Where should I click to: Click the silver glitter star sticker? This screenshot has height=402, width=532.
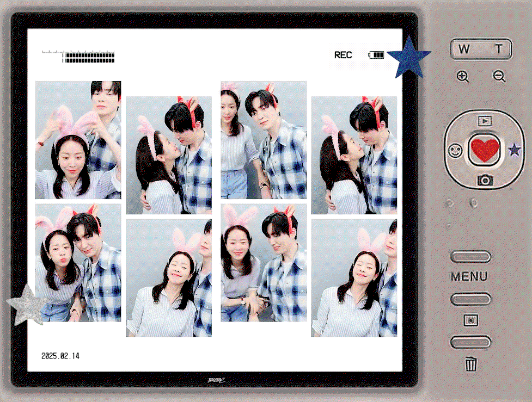27,305
